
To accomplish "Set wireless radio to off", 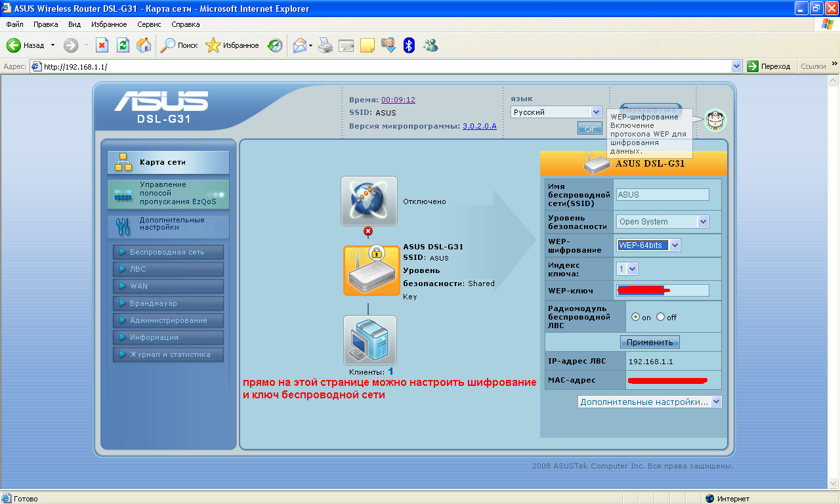I will [660, 317].
